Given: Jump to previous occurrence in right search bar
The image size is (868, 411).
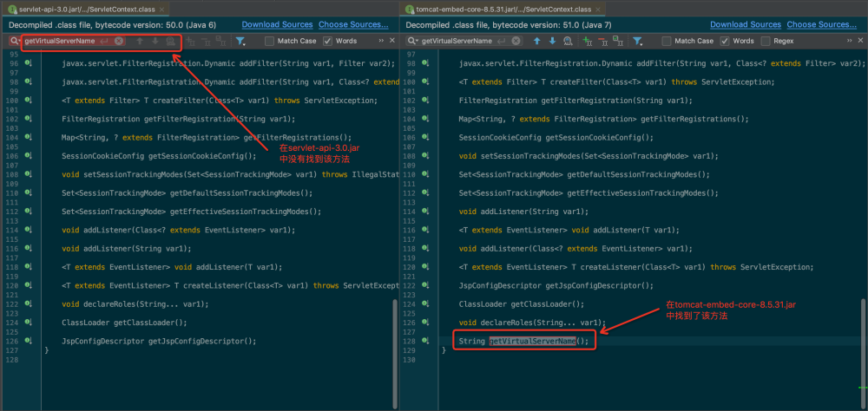Looking at the screenshot, I should tap(537, 41).
